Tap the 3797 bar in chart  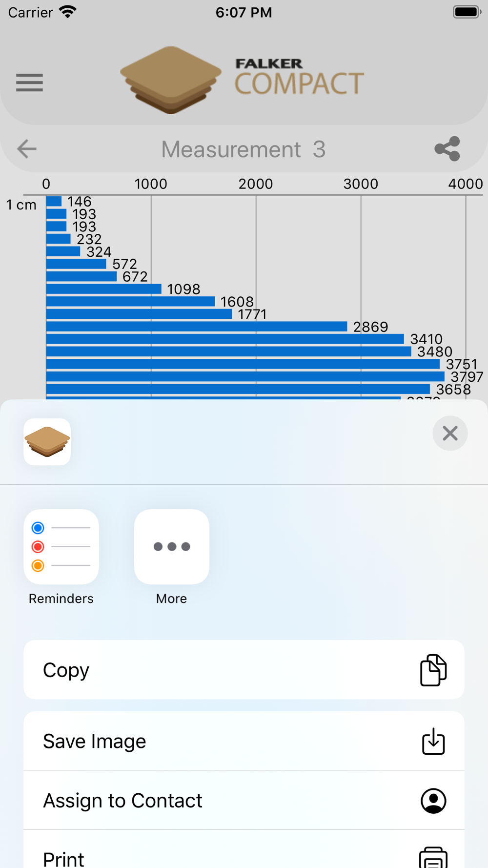coord(245,376)
